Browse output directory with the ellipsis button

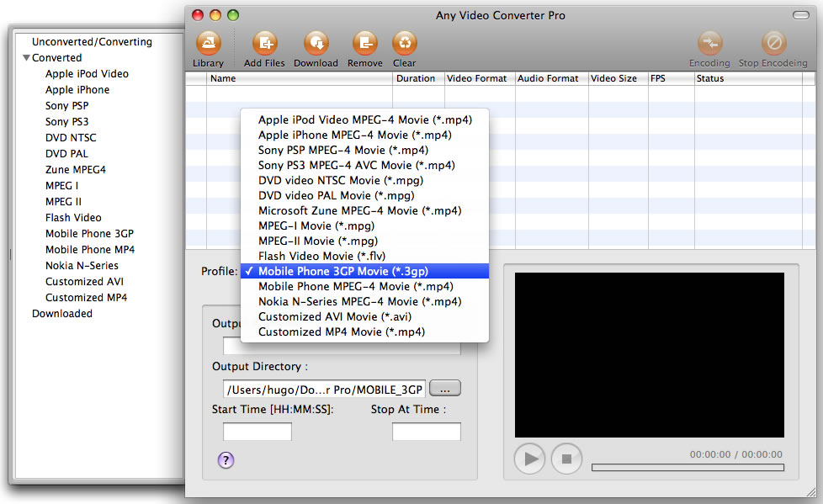[445, 389]
